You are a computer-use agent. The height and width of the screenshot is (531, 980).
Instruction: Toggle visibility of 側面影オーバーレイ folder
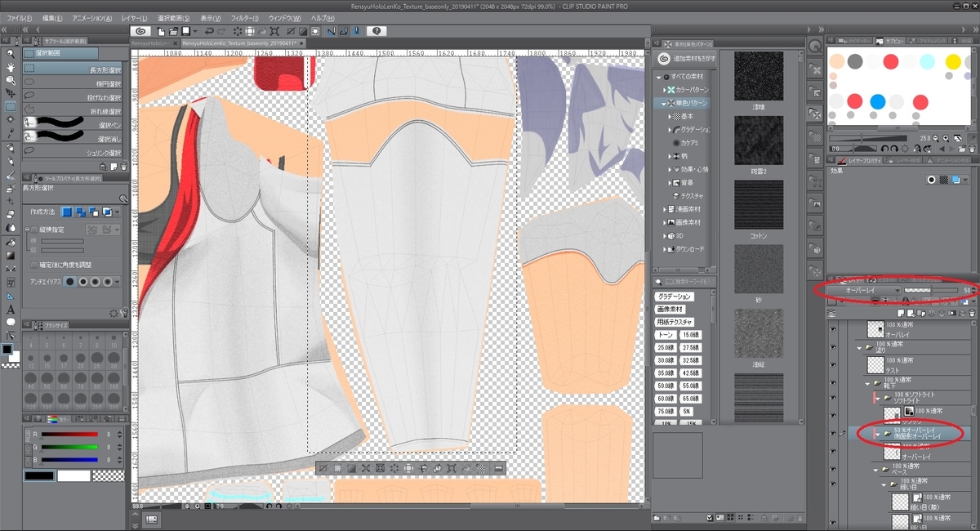pyautogui.click(x=833, y=434)
